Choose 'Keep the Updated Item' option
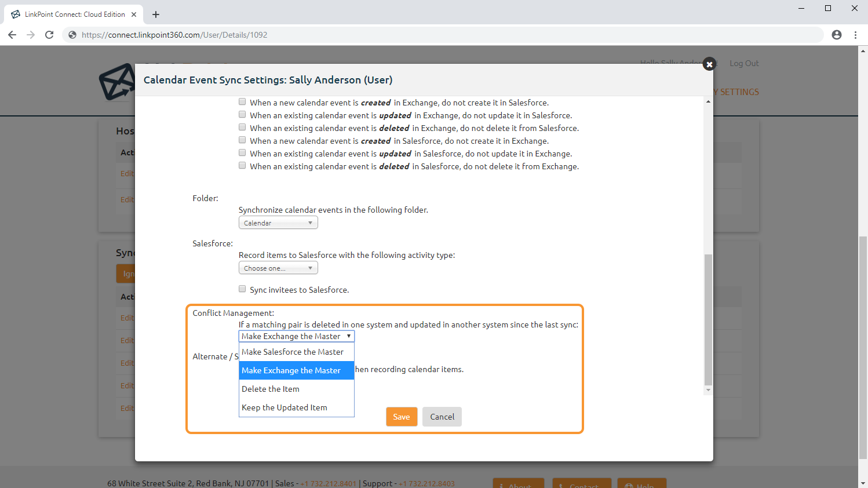 [x=297, y=407]
